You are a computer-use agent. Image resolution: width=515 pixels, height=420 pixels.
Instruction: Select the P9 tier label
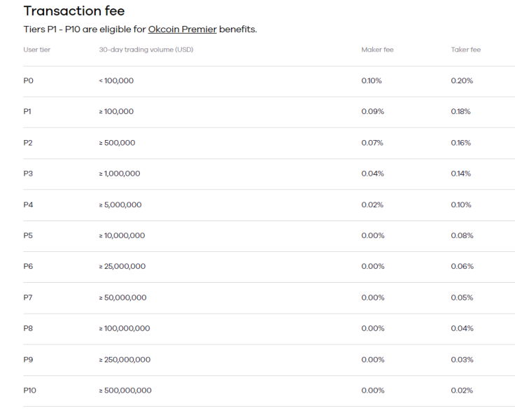click(28, 360)
